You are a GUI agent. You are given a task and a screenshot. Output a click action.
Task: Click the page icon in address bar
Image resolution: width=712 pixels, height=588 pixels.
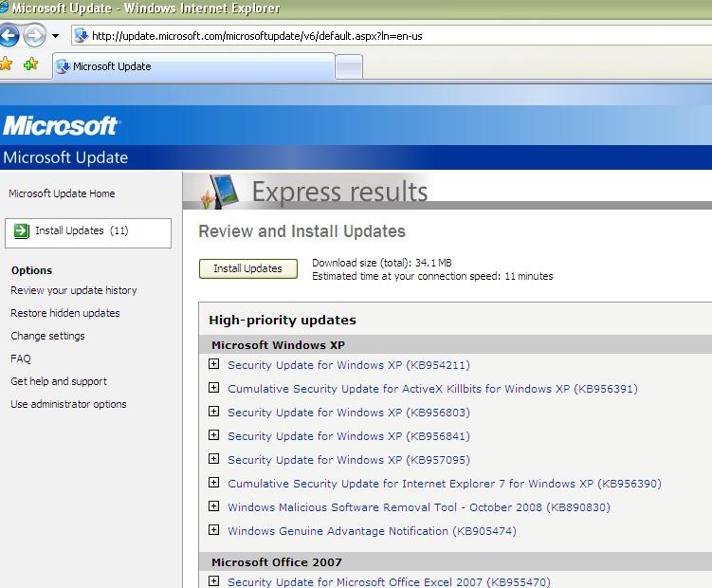click(x=81, y=35)
